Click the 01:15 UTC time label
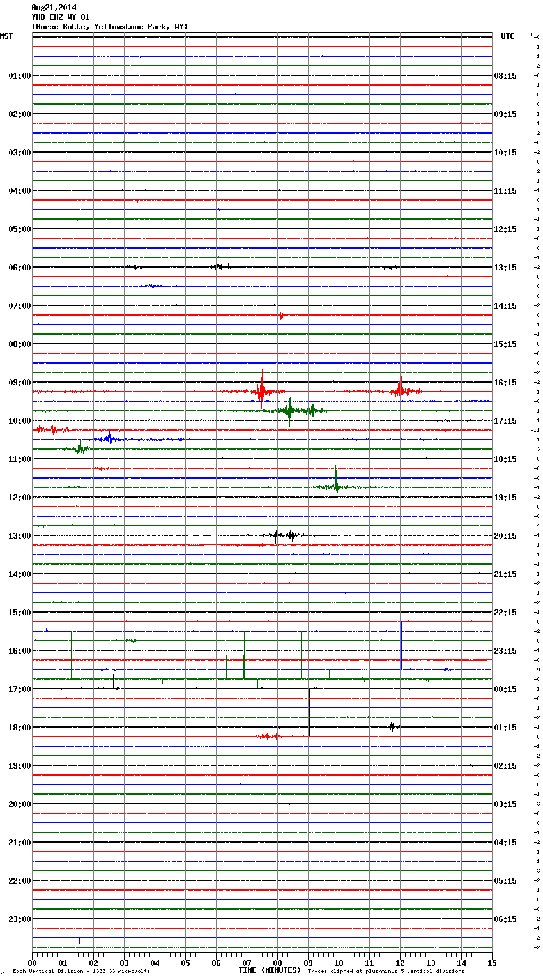543x980 pixels. pos(505,728)
